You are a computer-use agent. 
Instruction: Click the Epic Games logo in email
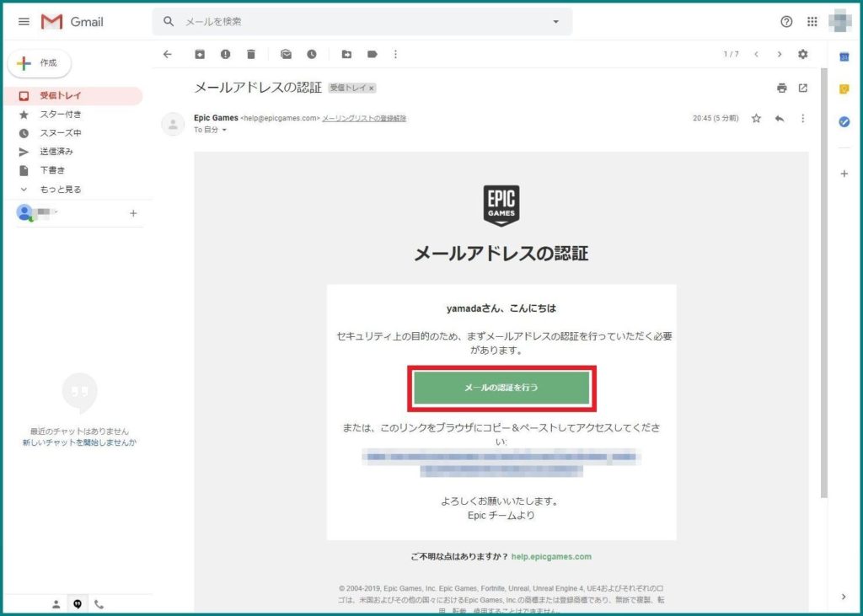coord(501,206)
